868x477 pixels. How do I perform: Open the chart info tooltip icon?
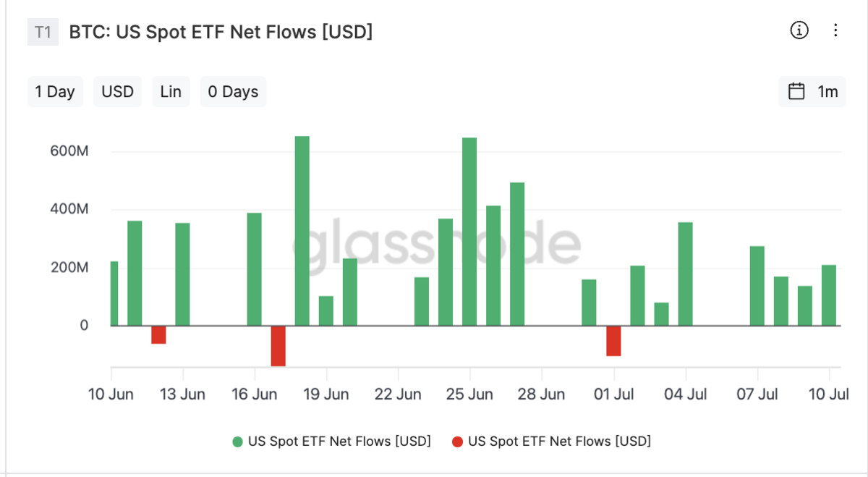point(799,30)
